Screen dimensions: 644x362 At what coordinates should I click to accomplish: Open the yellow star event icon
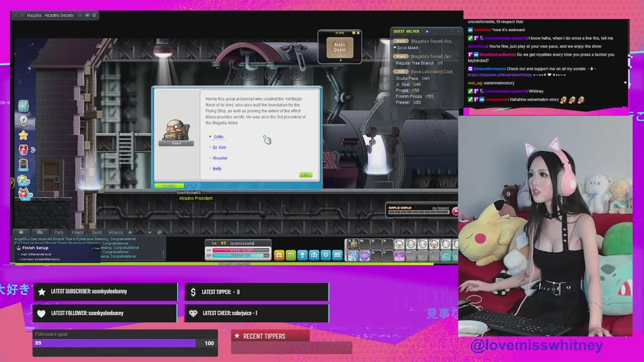23,135
